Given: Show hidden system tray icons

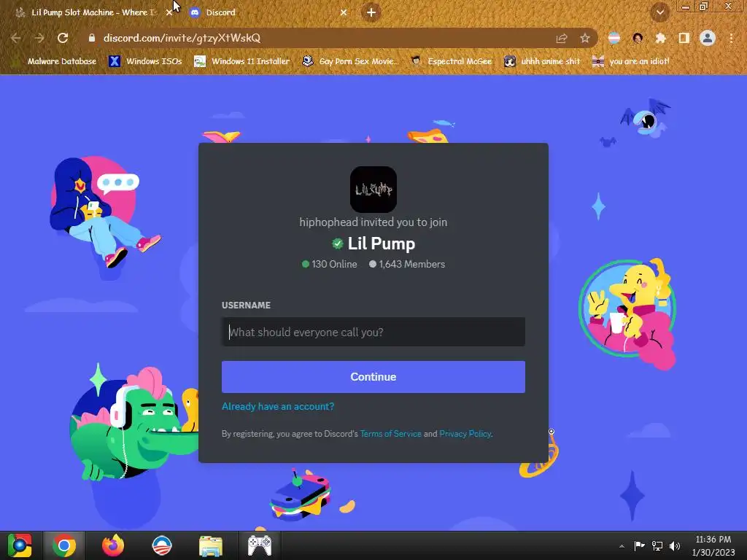Looking at the screenshot, I should [x=622, y=546].
